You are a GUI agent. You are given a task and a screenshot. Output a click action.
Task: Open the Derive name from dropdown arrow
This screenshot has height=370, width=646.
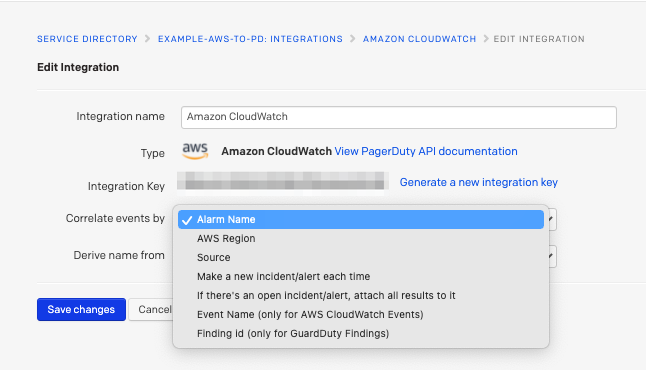551,256
